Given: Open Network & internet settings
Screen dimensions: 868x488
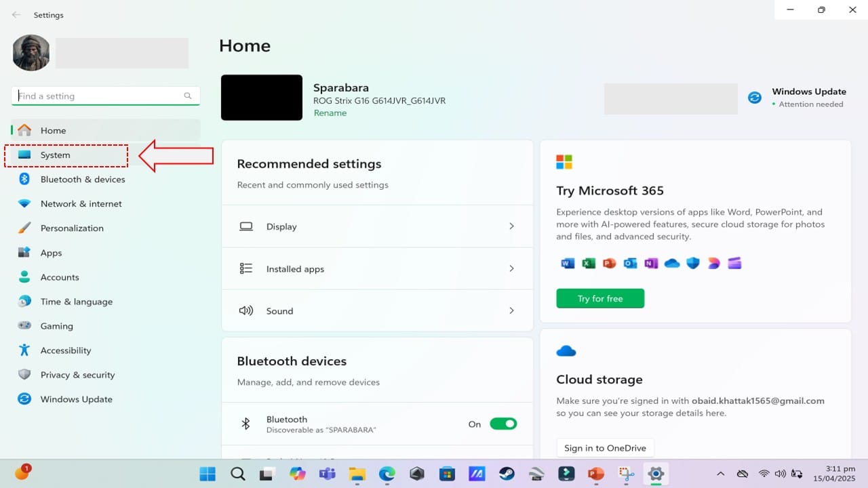Looking at the screenshot, I should pos(105,204).
